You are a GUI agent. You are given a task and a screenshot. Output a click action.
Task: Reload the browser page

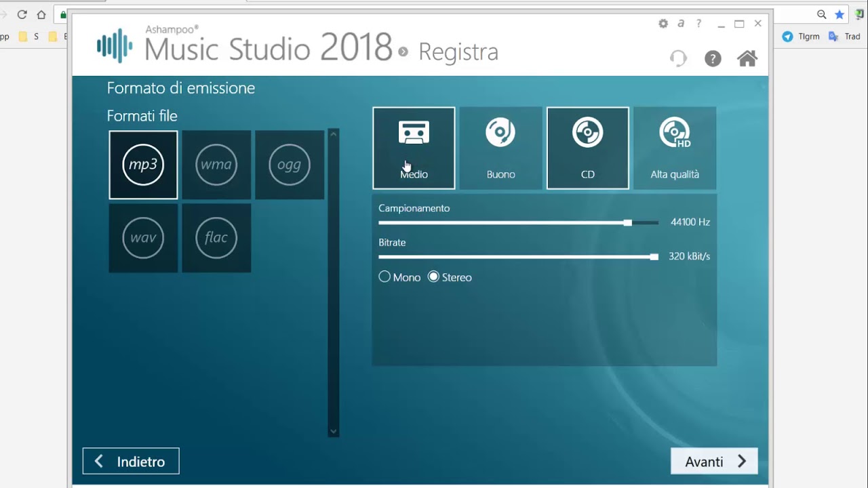pyautogui.click(x=22, y=14)
